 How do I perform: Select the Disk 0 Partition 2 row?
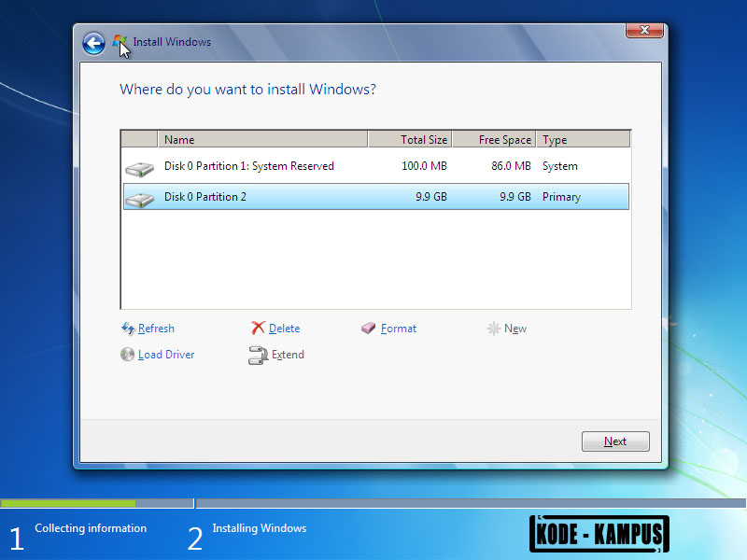coord(376,197)
